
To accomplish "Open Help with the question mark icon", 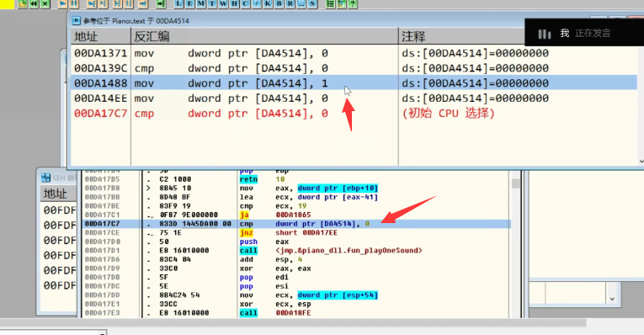I will coord(353,3).
